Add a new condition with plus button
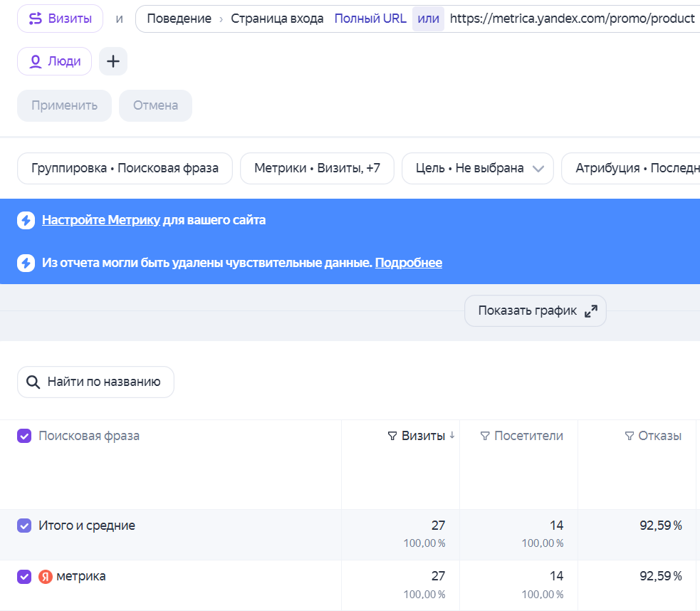The height and width of the screenshot is (611, 700). [113, 61]
